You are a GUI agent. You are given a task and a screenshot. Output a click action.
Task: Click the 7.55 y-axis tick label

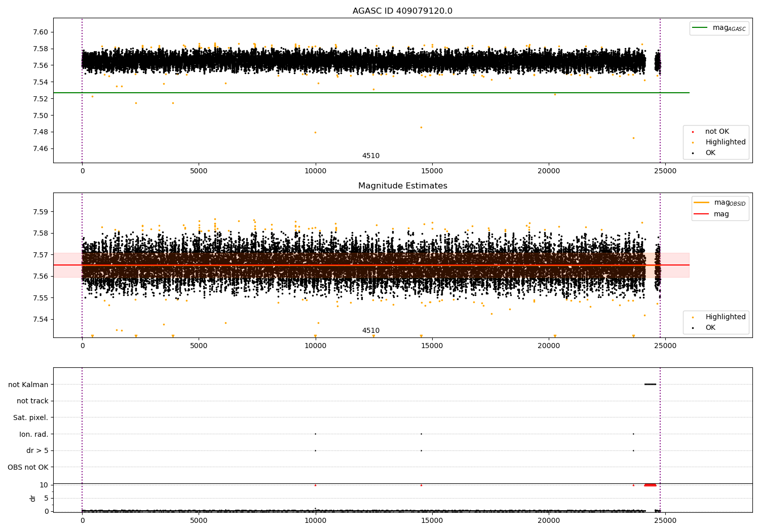[40, 298]
